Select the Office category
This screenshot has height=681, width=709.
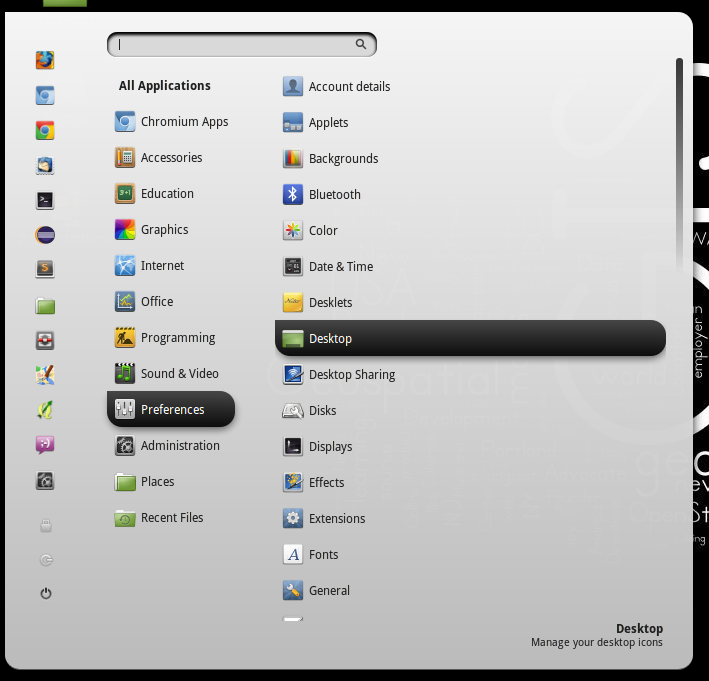click(x=171, y=301)
